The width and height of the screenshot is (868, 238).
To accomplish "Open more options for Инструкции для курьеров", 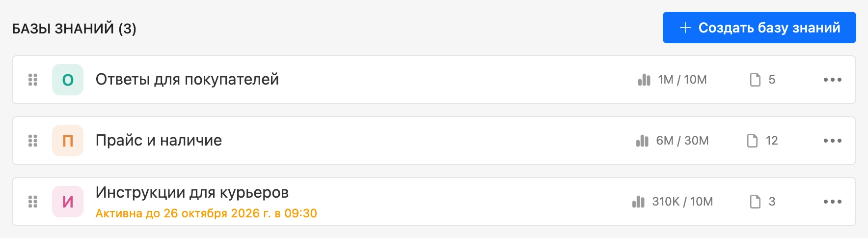I will pos(833,202).
